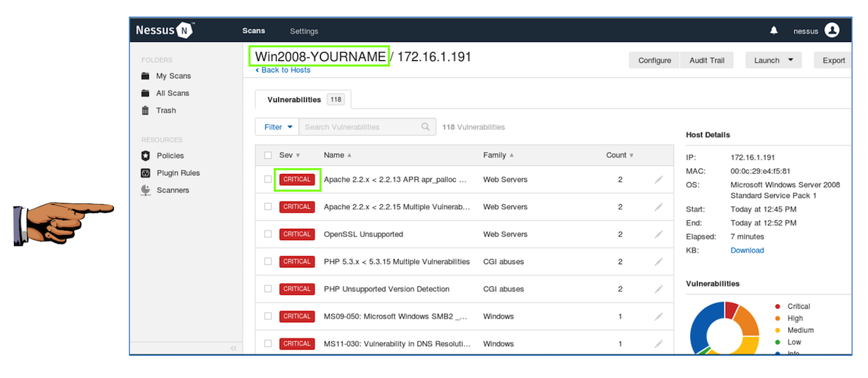The height and width of the screenshot is (378, 868).
Task: Click Critical red legend swatch
Action: pyautogui.click(x=778, y=306)
